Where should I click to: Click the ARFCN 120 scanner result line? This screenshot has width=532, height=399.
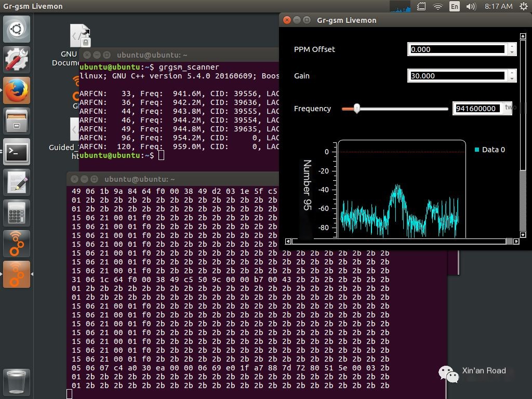[x=179, y=147]
